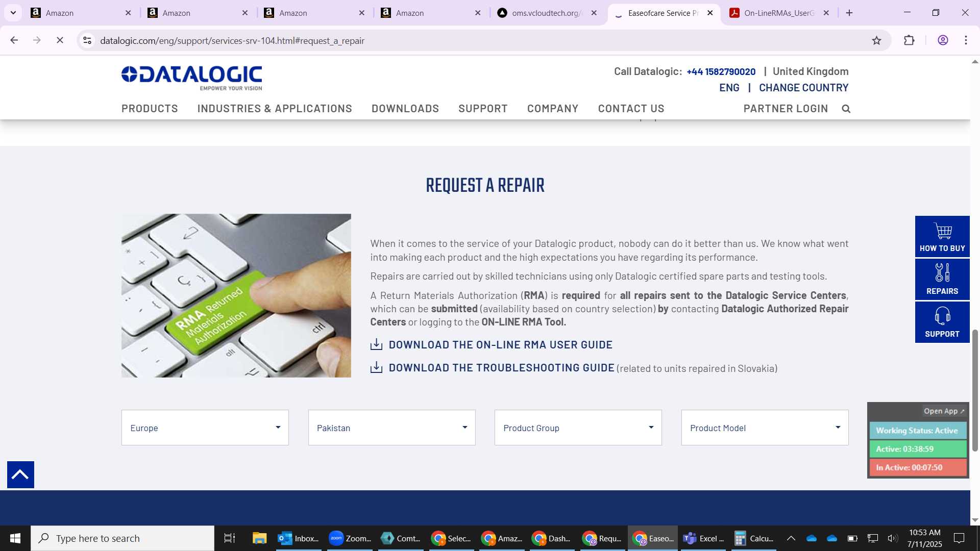
Task: Click Open App in the tracker widget
Action: (x=944, y=411)
